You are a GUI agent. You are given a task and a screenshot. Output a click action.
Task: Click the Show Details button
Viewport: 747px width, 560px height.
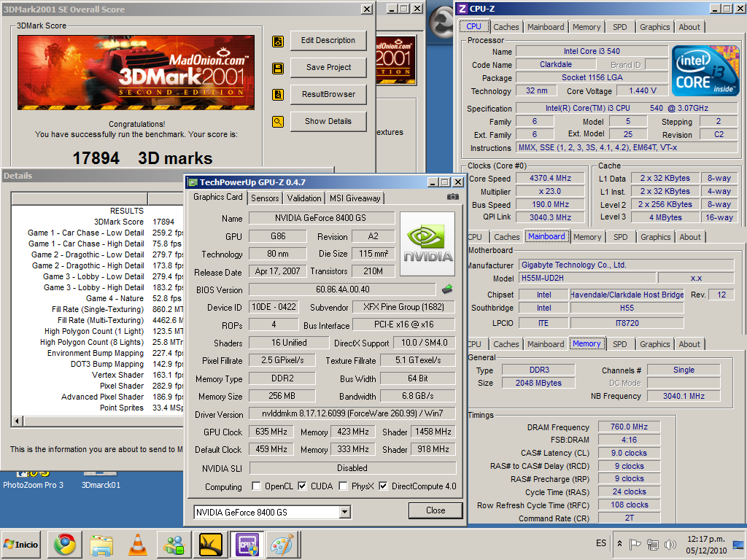328,122
